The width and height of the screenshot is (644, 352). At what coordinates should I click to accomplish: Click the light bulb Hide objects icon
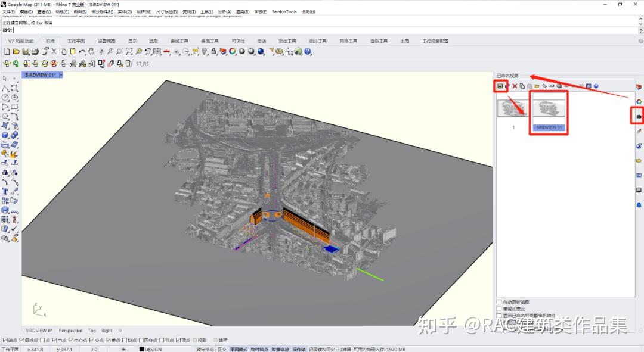click(x=205, y=52)
